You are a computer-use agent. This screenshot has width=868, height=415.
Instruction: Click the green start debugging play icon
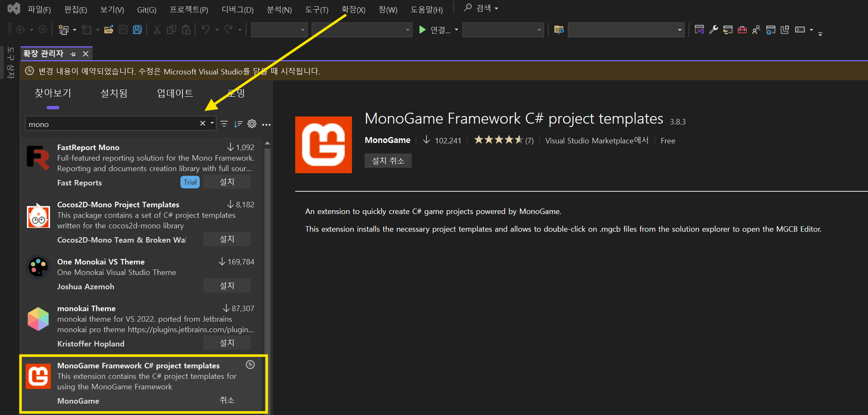pyautogui.click(x=422, y=29)
